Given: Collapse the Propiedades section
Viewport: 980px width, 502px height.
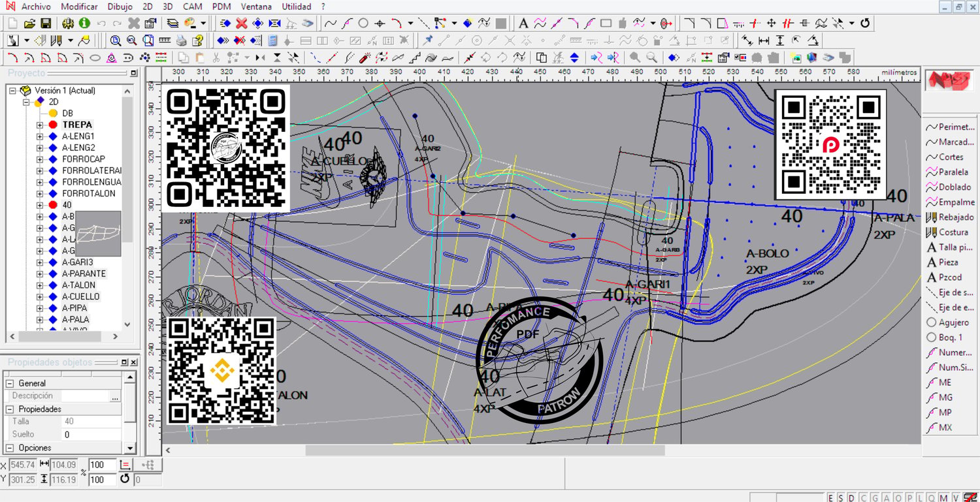Looking at the screenshot, I should click(x=9, y=409).
